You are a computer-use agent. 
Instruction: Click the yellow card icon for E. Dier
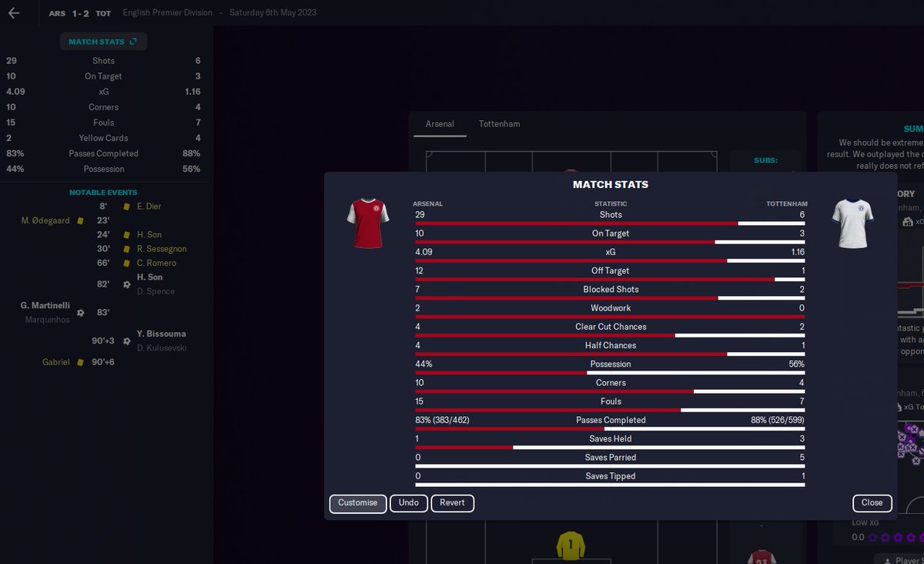coord(126,206)
